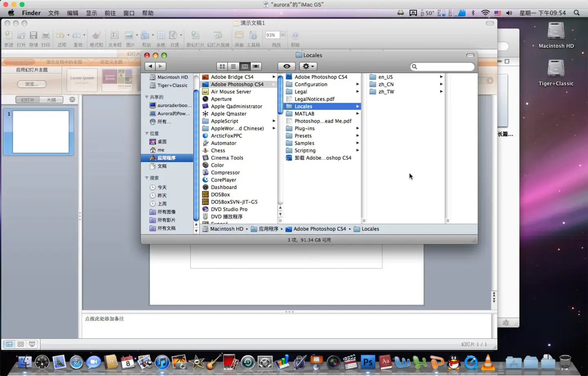Click Macintosh HD in the Finder path bar

223,229
